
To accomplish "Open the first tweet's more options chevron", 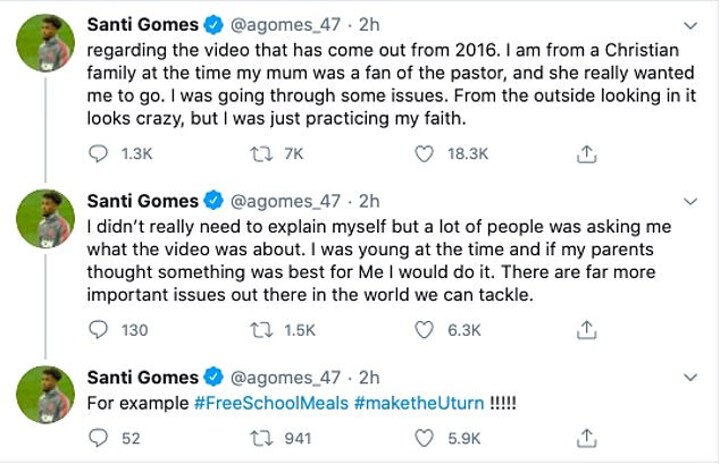I will tap(690, 24).
